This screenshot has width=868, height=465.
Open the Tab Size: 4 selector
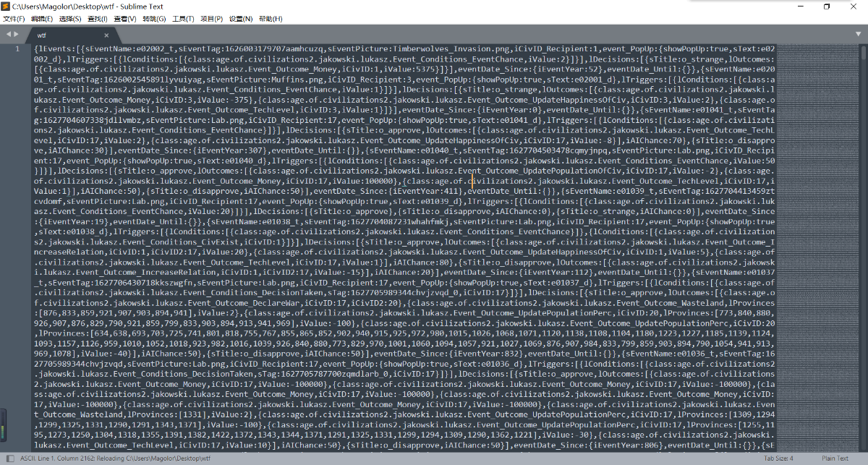pyautogui.click(x=778, y=458)
